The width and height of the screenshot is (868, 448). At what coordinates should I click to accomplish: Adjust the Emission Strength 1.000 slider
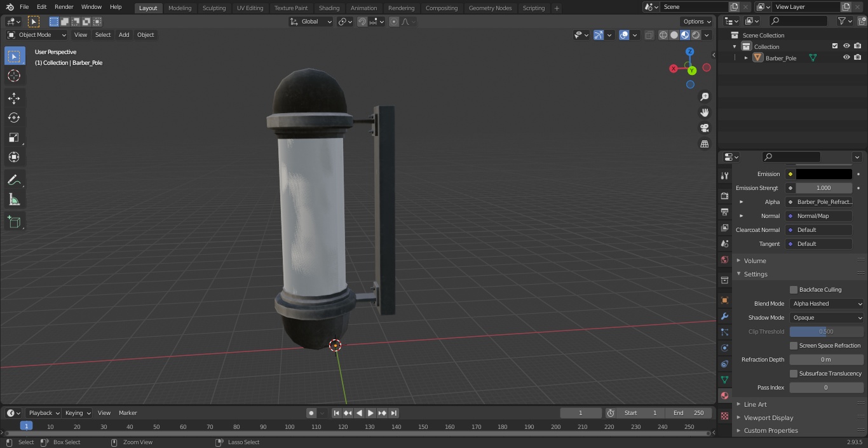(824, 188)
